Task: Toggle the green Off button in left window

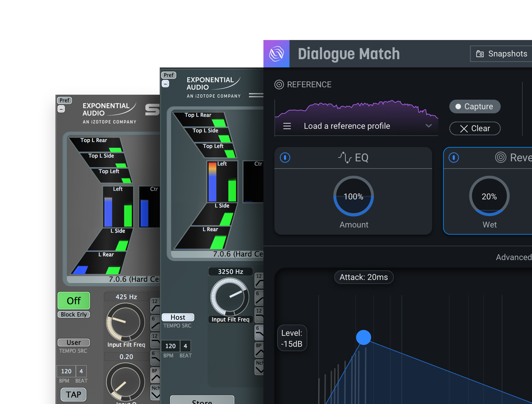Action: [x=74, y=301]
